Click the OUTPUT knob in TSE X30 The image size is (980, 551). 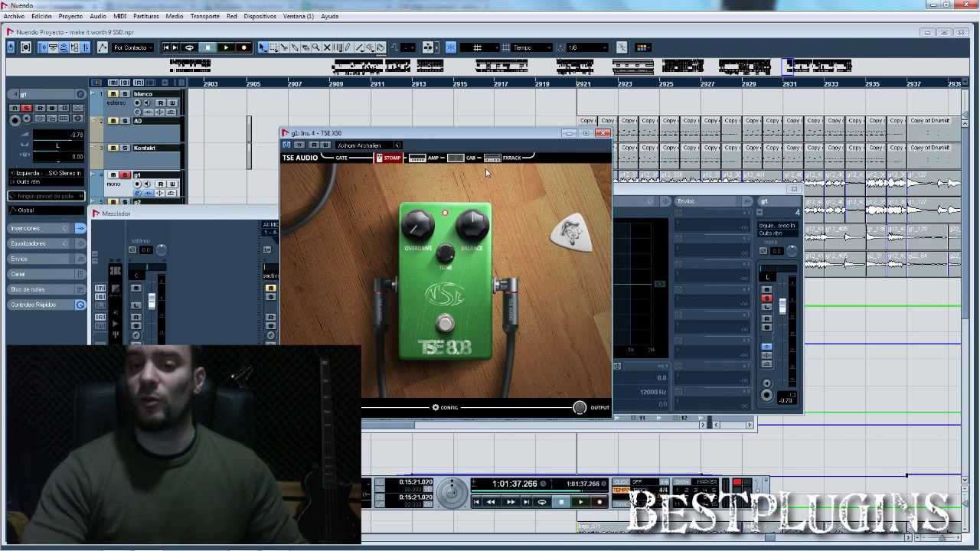580,407
